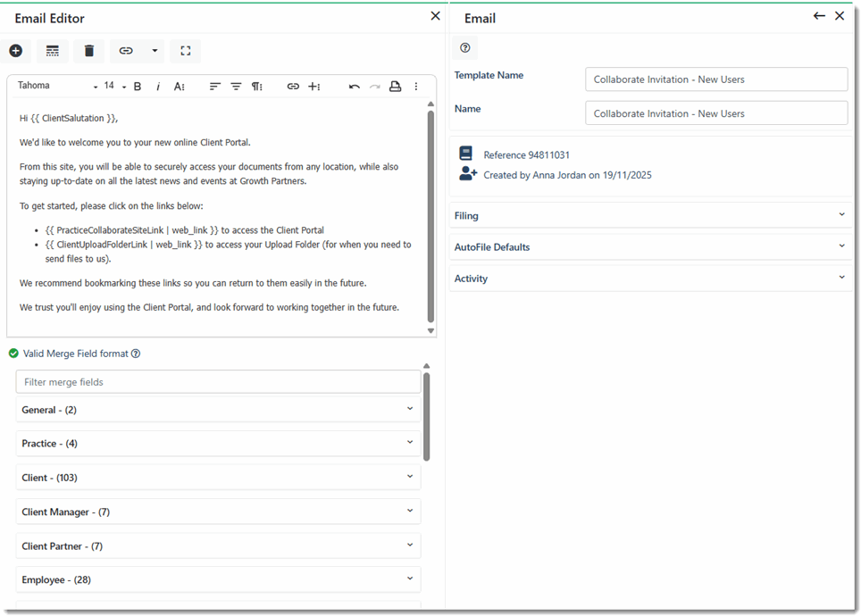
Task: Click the table layout toolbar icon
Action: click(53, 51)
